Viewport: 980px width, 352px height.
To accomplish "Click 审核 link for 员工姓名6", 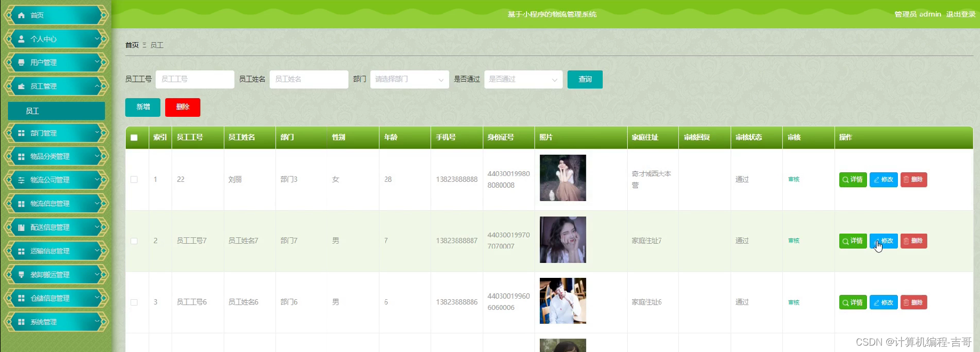I will click(x=794, y=302).
